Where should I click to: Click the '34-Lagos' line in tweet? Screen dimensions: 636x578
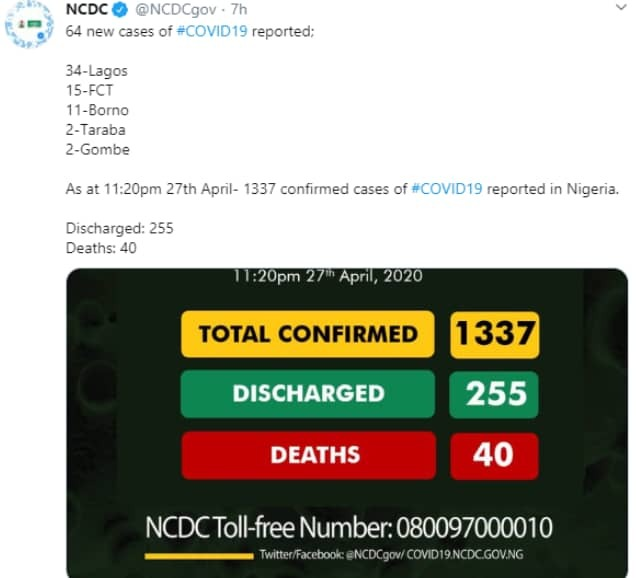[98, 71]
